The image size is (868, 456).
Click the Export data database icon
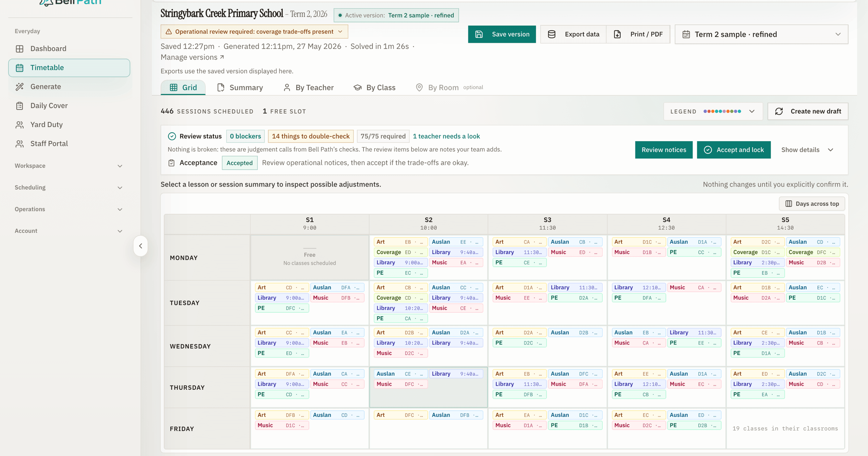point(552,34)
